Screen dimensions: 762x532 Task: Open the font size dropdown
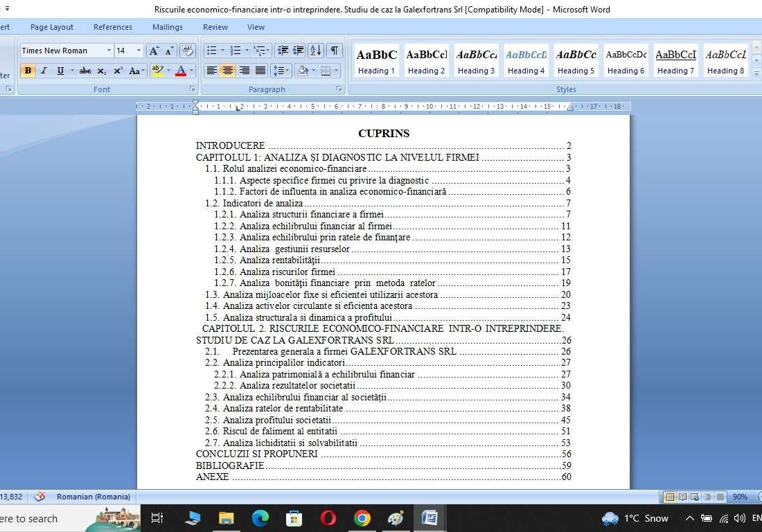tap(139, 51)
